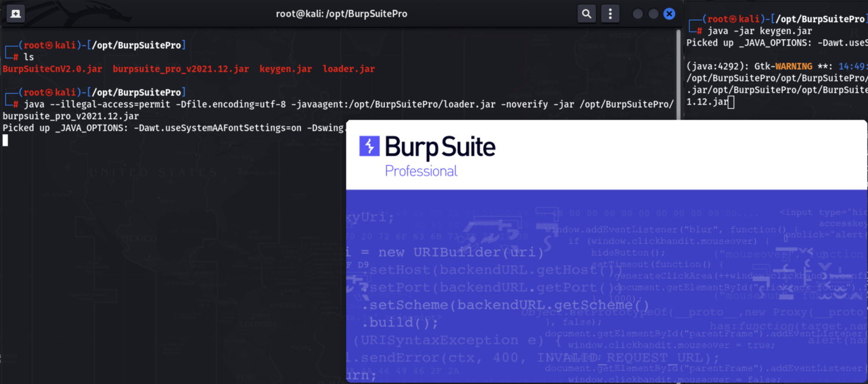Click the main terminal vertical scrollbar
The width and height of the screenshot is (868, 384).
point(679,75)
